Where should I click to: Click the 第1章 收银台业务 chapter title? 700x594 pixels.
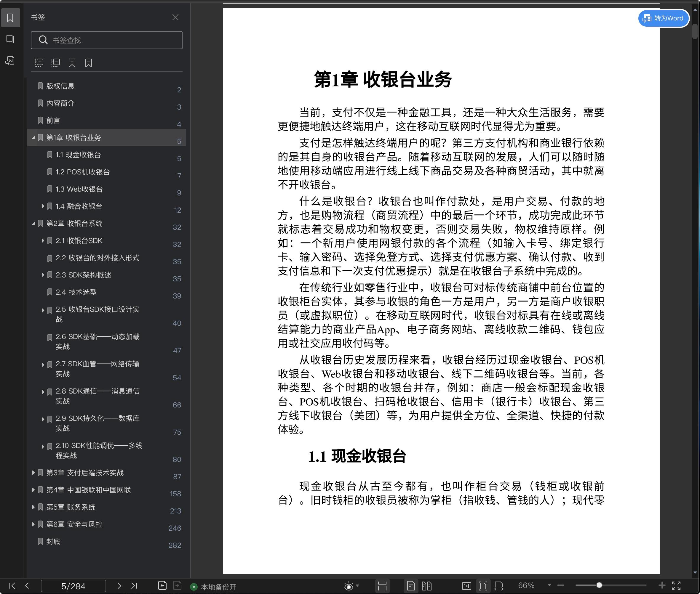pos(383,80)
